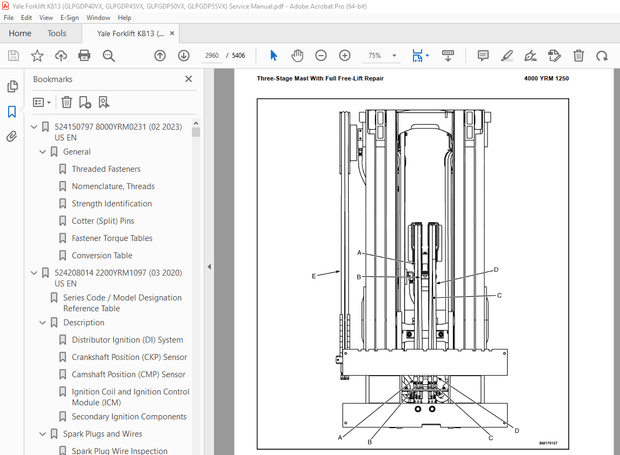Viewport: 620px width, 455px height.
Task: Select Secondary Ignition Components bookmark
Action: coord(129,417)
